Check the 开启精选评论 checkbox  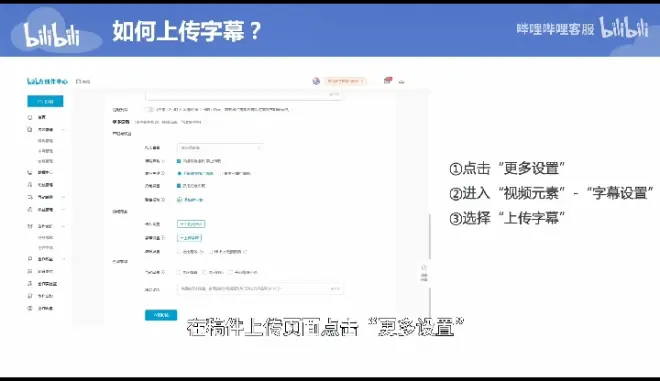(x=231, y=272)
